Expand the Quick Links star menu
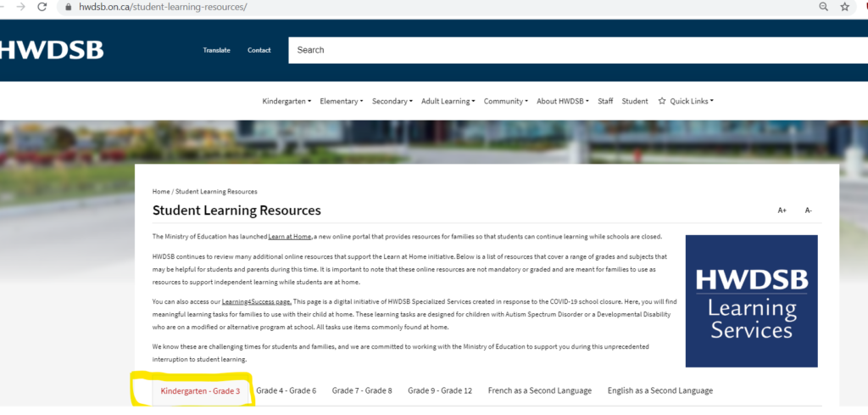 (686, 101)
